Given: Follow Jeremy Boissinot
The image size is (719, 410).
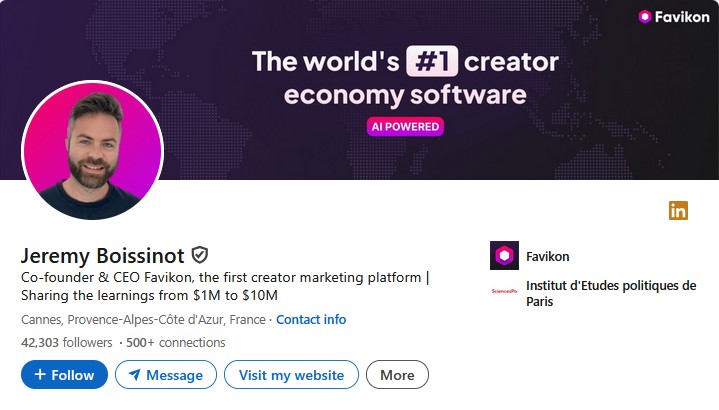Looking at the screenshot, I should (x=64, y=375).
